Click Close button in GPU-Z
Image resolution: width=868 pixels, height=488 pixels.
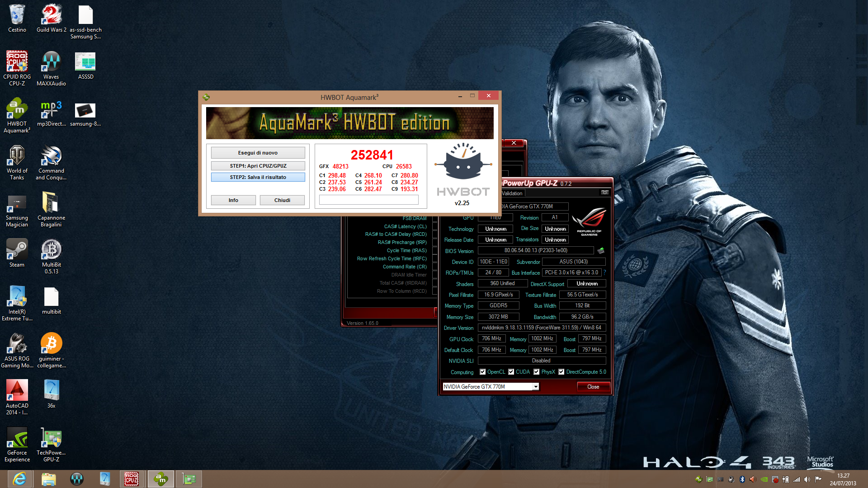[x=593, y=387]
